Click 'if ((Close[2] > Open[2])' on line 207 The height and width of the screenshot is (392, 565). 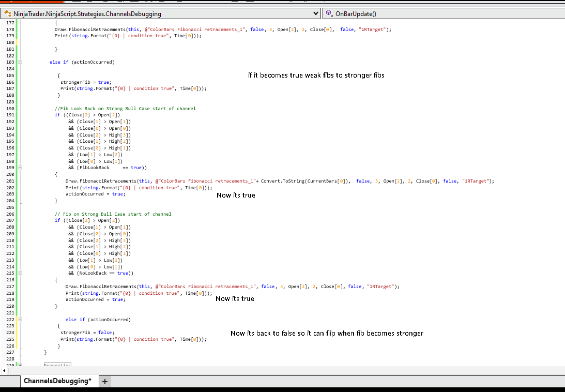(x=87, y=220)
